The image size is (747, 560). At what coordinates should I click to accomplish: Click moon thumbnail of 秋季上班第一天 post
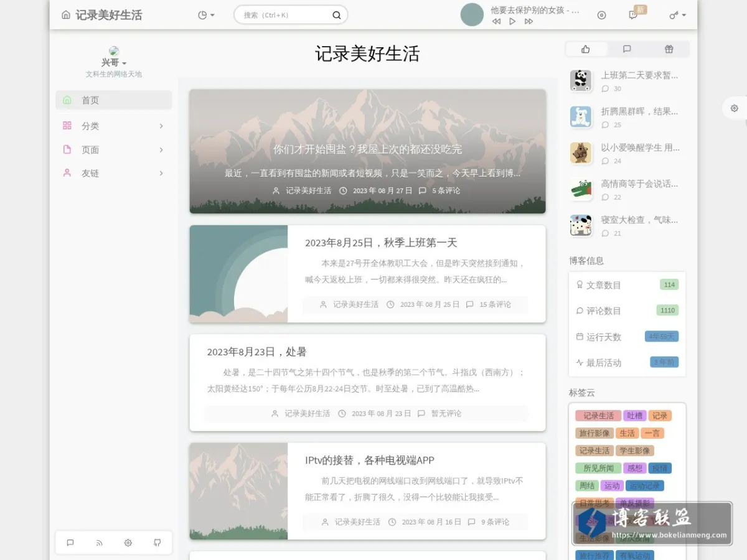coord(238,274)
